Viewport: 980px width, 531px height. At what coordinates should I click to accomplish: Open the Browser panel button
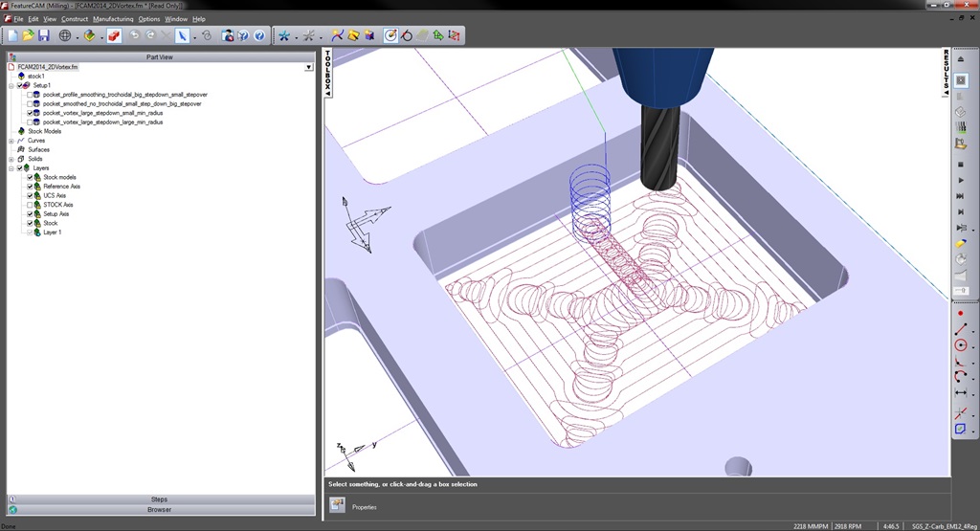coord(159,510)
